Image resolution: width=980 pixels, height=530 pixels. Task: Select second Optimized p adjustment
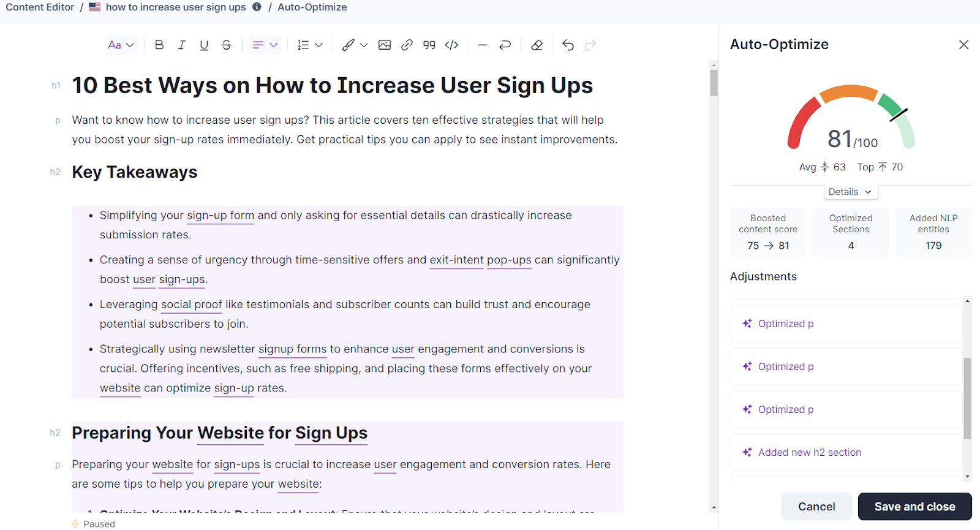[x=846, y=366]
